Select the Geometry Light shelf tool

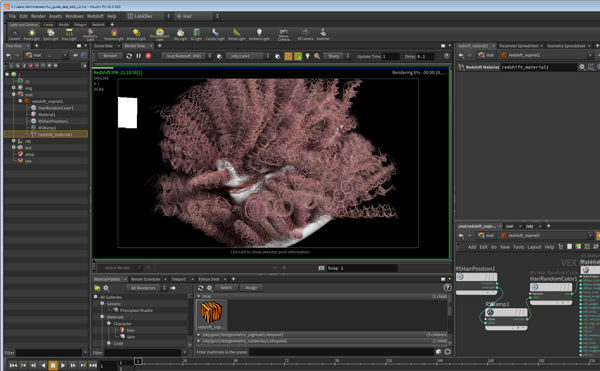click(90, 34)
